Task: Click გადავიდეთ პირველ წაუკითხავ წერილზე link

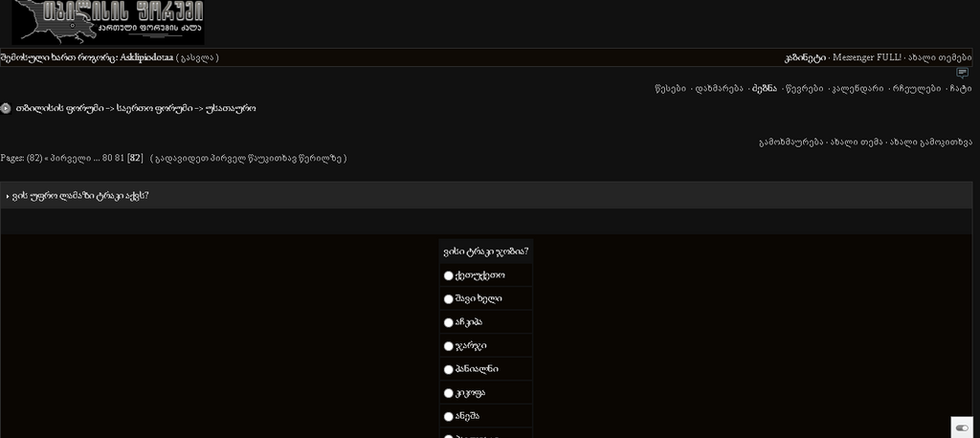Action: click(x=248, y=158)
